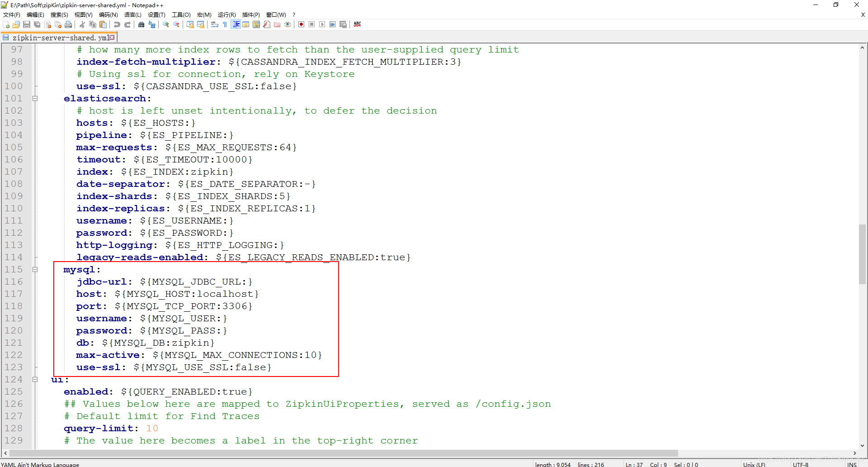Click the horizontal scrollbar thumb
The height and width of the screenshot is (467, 868).
pyautogui.click(x=344, y=453)
